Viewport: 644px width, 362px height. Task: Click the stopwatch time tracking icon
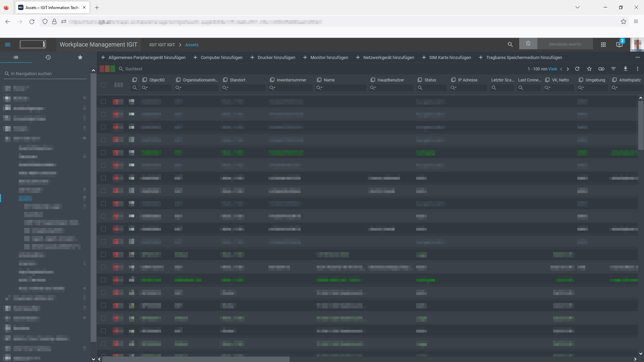pyautogui.click(x=528, y=44)
